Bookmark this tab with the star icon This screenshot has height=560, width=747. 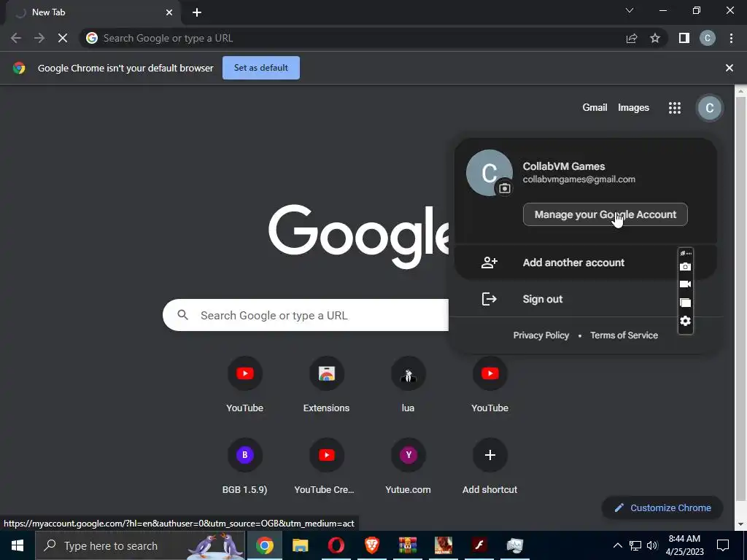click(655, 38)
